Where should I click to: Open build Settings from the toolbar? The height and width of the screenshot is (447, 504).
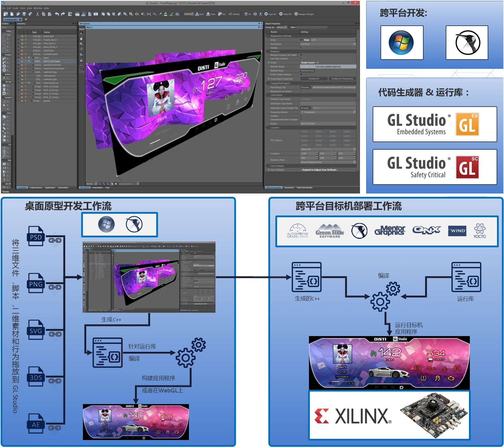tap(234, 14)
